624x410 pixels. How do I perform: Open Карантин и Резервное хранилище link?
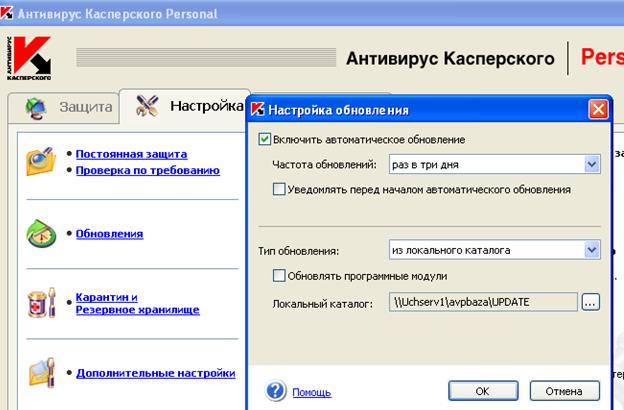click(x=137, y=303)
